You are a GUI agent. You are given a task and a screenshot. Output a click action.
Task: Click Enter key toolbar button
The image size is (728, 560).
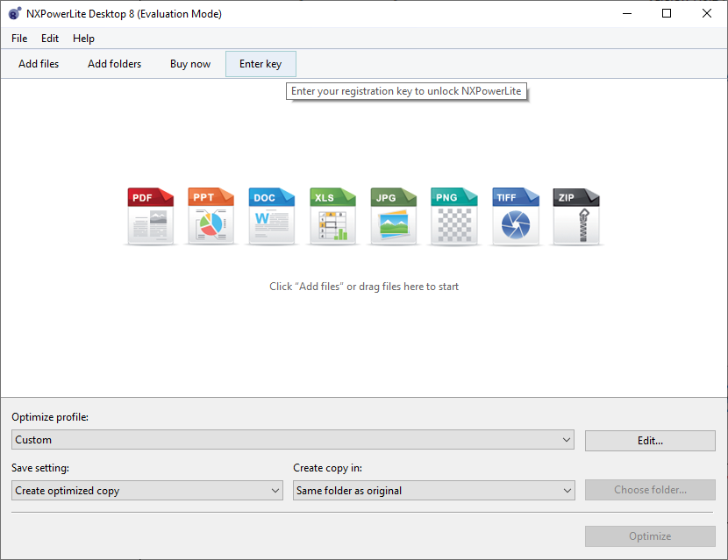261,64
